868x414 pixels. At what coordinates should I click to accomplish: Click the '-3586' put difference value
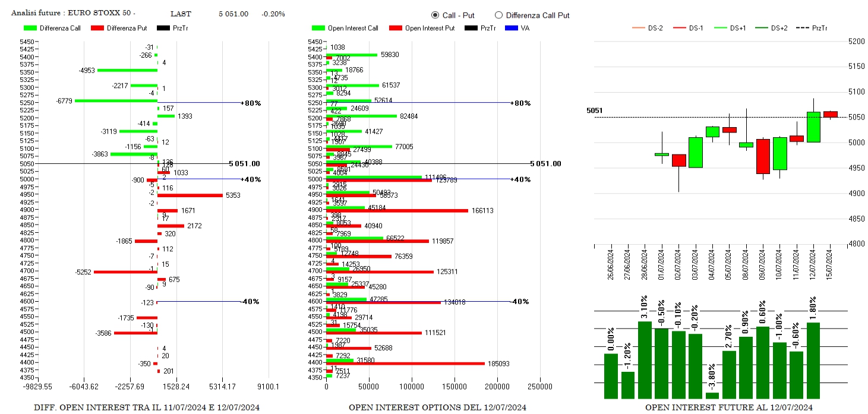pyautogui.click(x=103, y=333)
